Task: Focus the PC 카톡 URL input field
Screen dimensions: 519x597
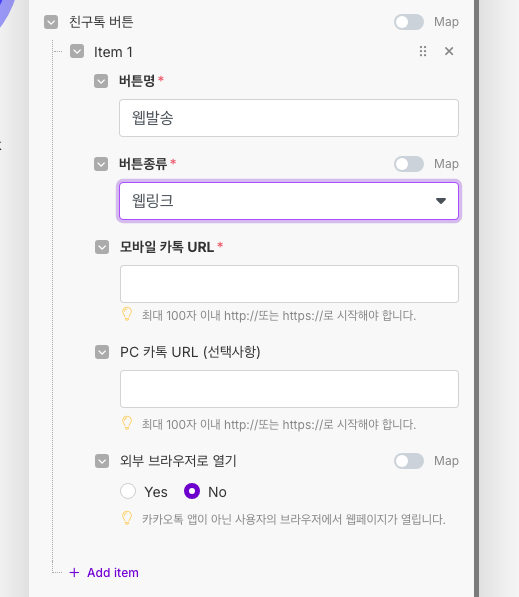Action: click(289, 389)
